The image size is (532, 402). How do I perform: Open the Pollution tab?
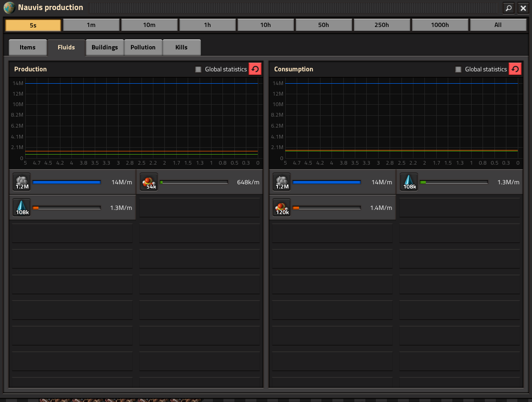[143, 48]
